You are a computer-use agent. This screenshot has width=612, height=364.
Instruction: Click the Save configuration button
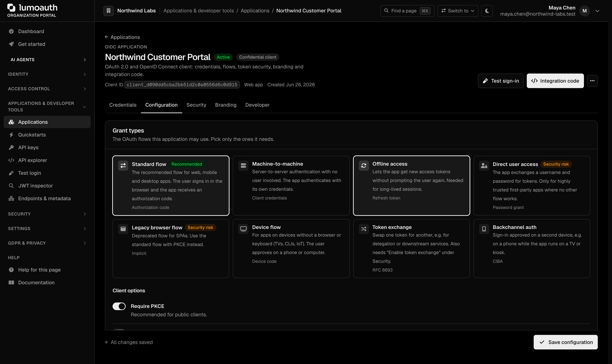[x=566, y=342]
